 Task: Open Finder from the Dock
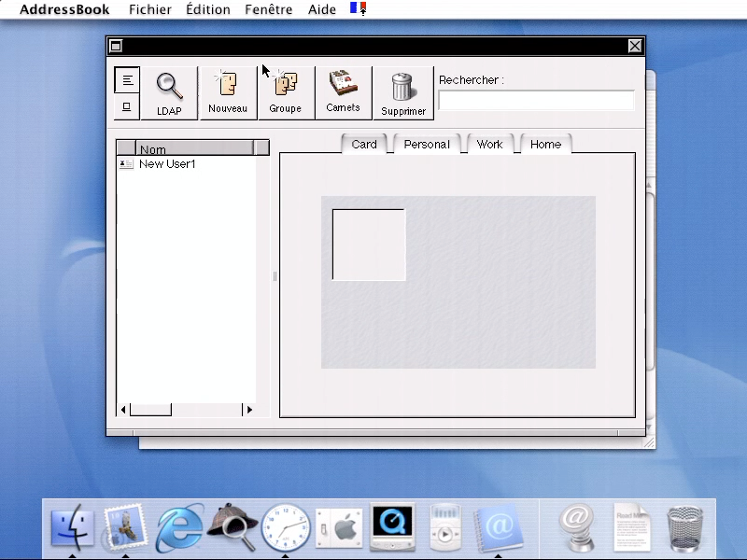tap(73, 528)
